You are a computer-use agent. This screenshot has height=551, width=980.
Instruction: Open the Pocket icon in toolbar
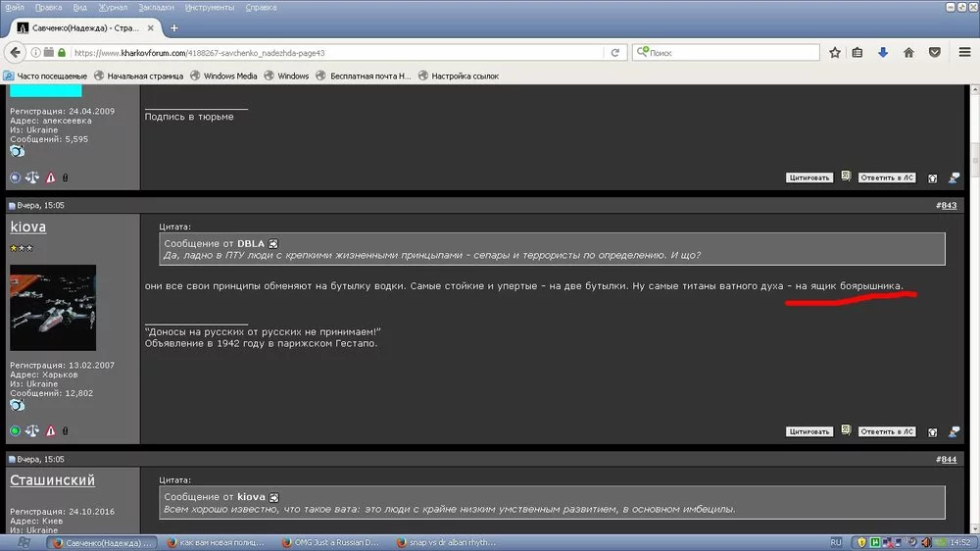coord(935,53)
